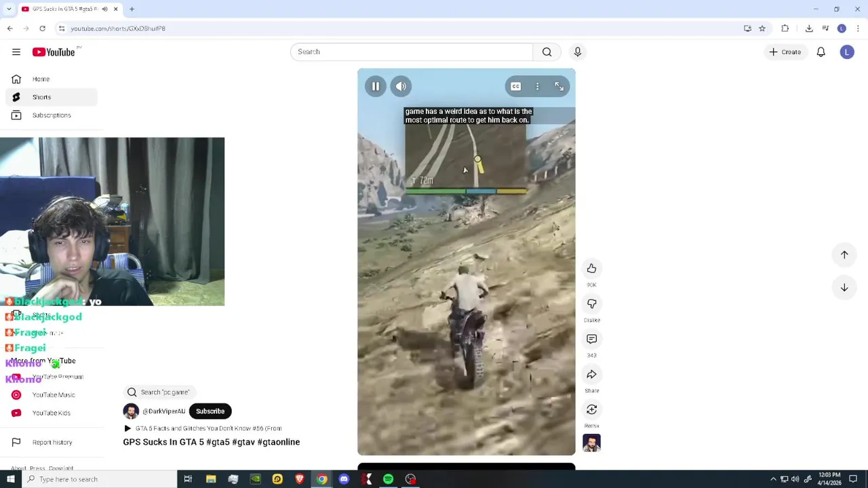Screen dimensions: 868x488
Task: Open Chrome three-dot menu
Action: click(858, 28)
